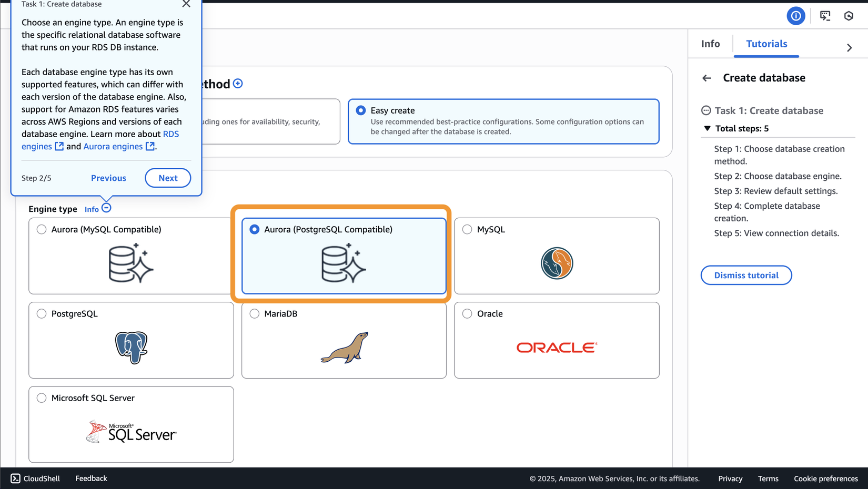Click the info icon next to creation method heading
868x489 pixels.
(238, 84)
